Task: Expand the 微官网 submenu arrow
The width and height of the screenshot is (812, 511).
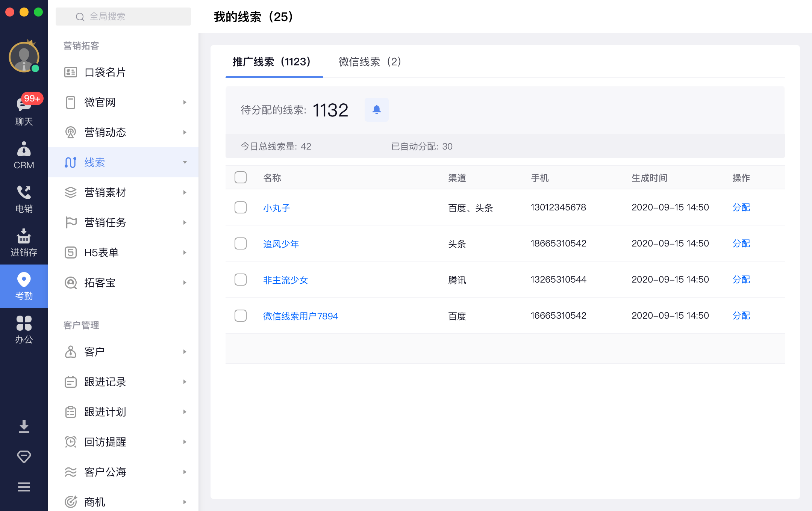Action: click(185, 102)
